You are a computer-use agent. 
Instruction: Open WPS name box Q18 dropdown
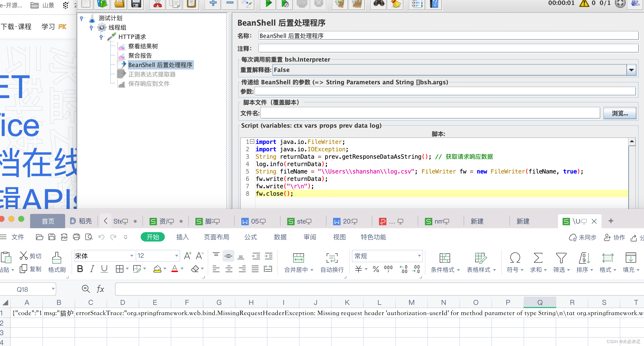(x=53, y=289)
